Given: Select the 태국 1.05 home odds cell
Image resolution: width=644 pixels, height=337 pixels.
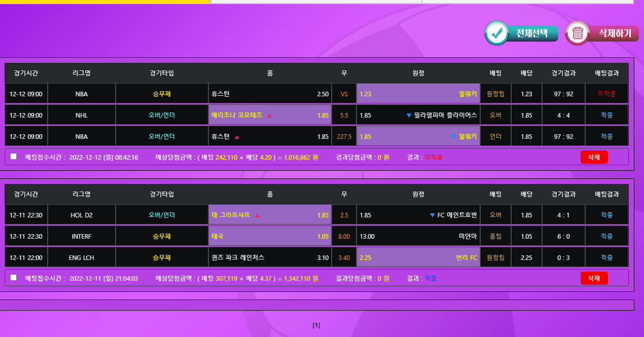Looking at the screenshot, I should tap(270, 236).
